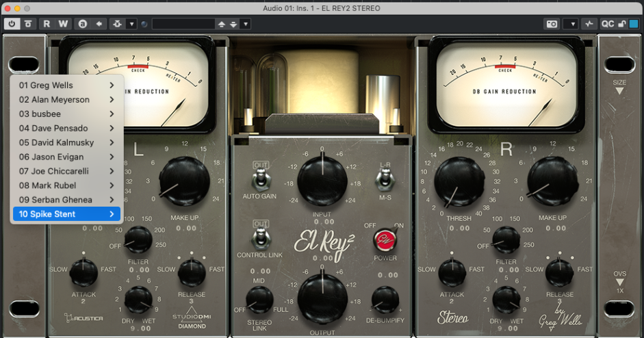This screenshot has height=338, width=644.
Task: Click the macOS green zoom window button
Action: click(x=27, y=8)
